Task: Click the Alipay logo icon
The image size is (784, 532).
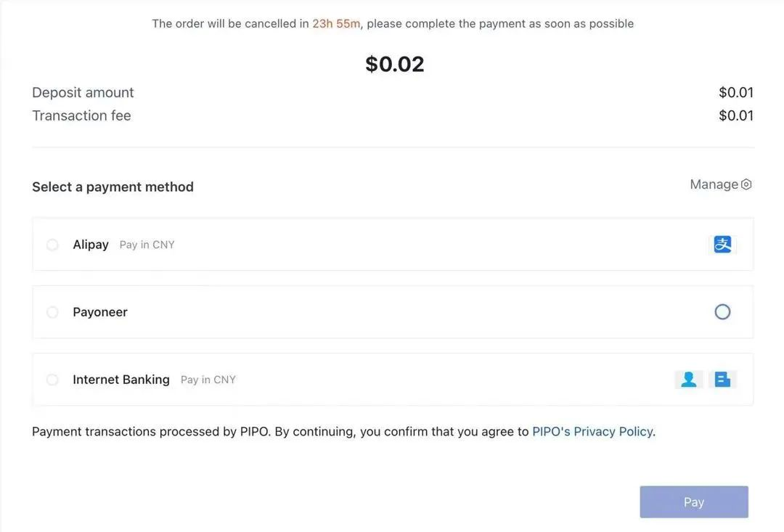Action: (722, 245)
